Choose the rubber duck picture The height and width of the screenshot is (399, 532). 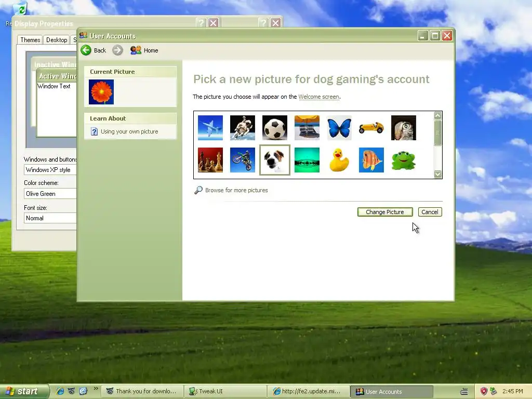339,160
